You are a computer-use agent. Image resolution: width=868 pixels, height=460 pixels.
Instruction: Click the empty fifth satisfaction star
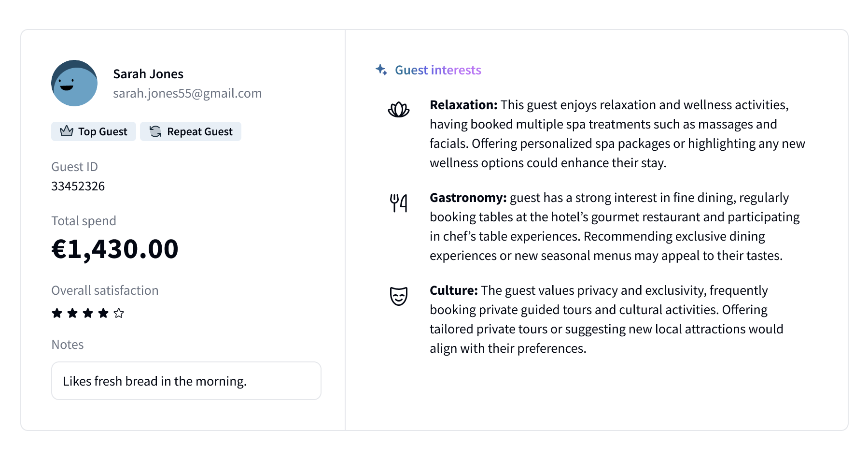coord(119,313)
